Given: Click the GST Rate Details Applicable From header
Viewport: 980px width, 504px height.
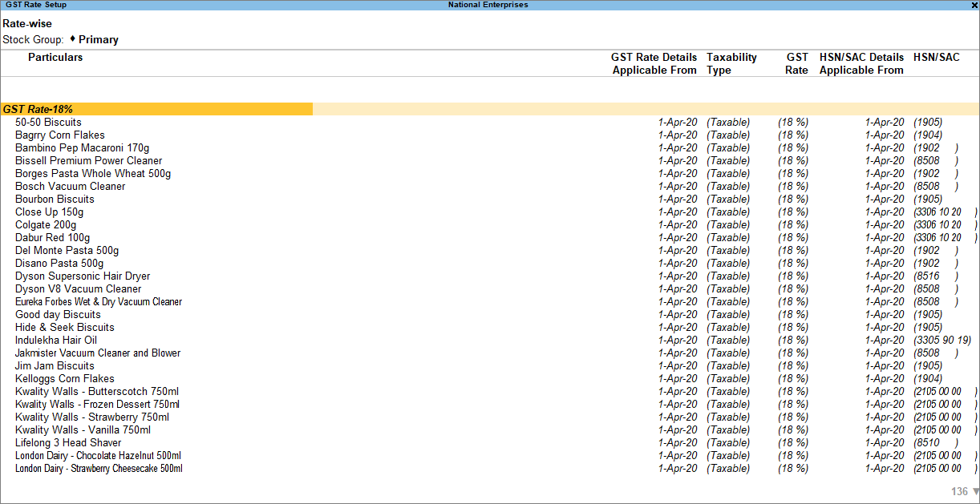Looking at the screenshot, I should coord(654,64).
